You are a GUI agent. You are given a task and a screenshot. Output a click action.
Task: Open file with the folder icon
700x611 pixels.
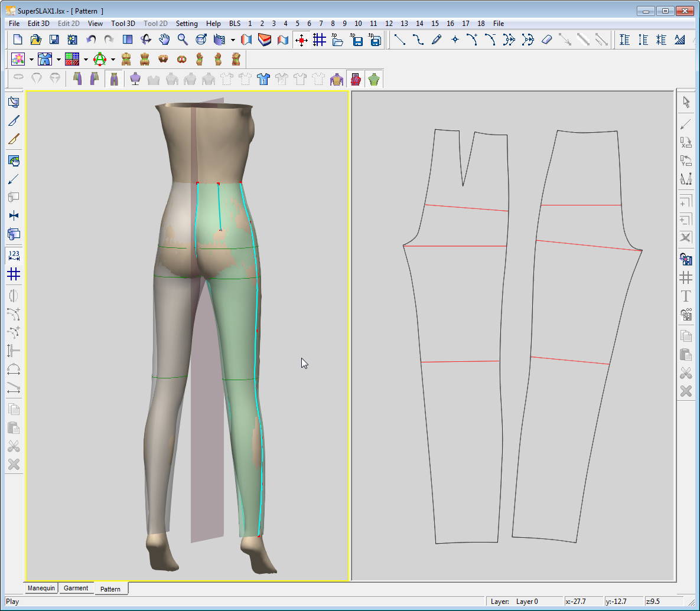pyautogui.click(x=35, y=40)
